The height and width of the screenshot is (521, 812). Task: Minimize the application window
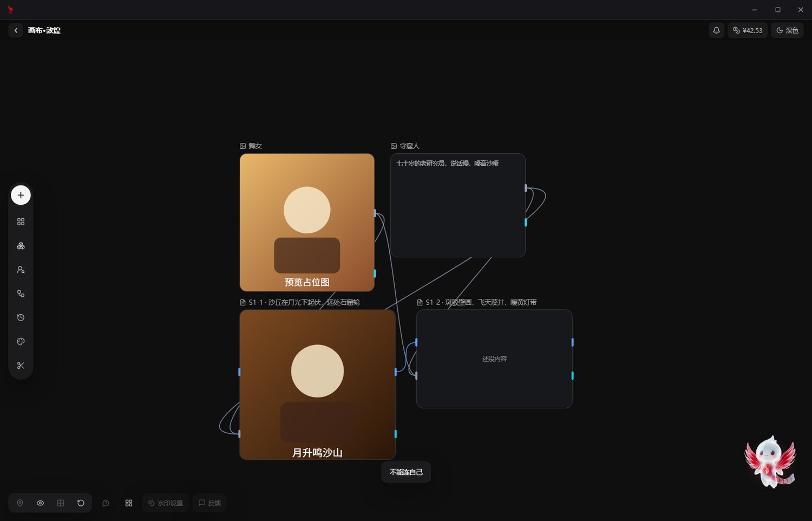coord(755,10)
